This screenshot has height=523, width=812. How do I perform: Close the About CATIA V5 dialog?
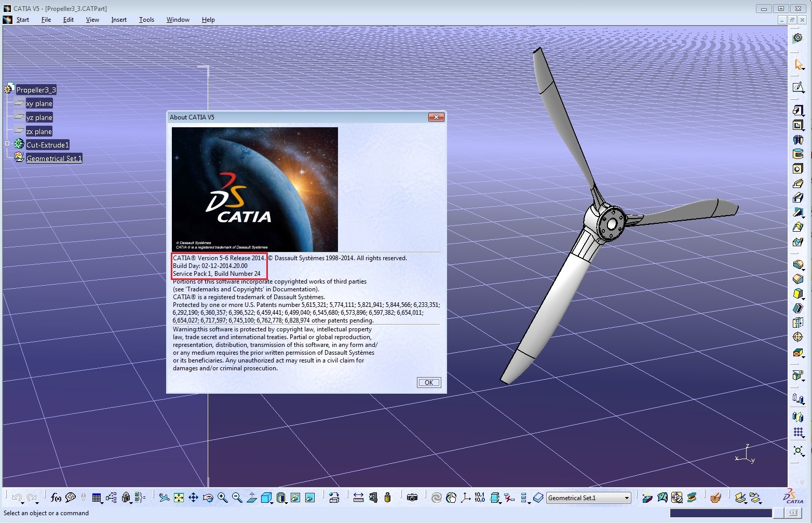point(436,117)
